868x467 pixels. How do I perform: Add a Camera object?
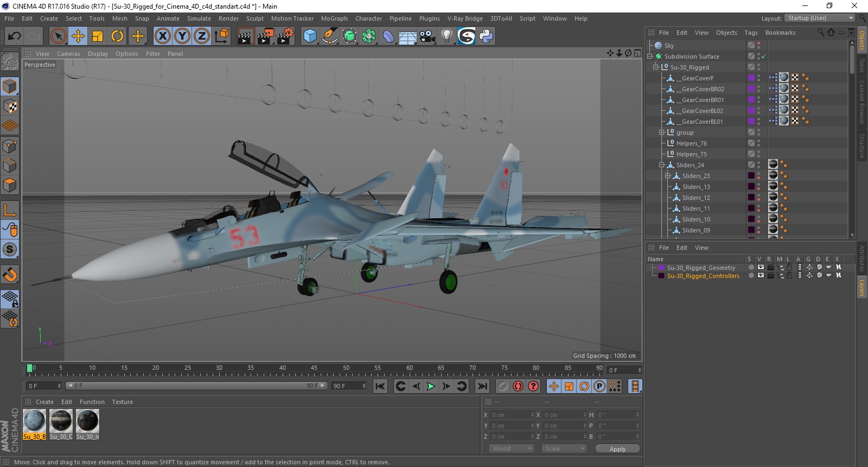tap(427, 36)
